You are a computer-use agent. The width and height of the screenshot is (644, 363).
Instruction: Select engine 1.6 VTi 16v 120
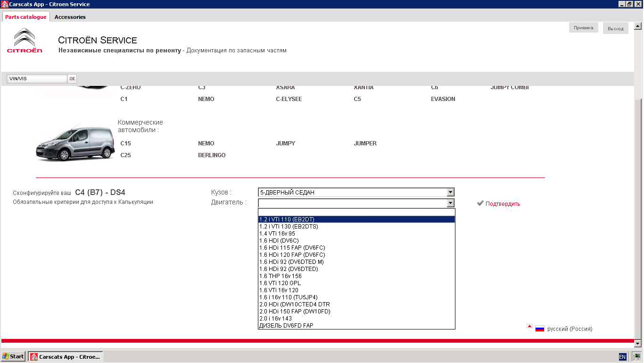pos(356,290)
